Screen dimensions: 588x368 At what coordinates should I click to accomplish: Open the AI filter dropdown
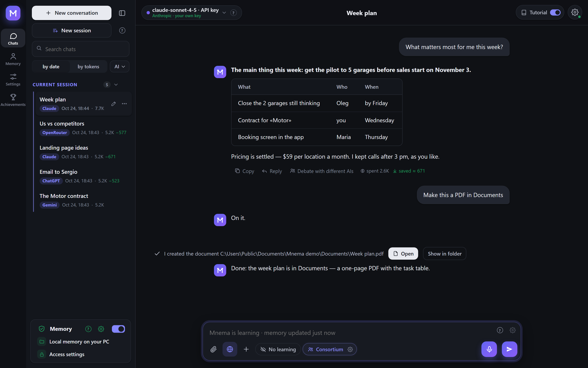(120, 66)
